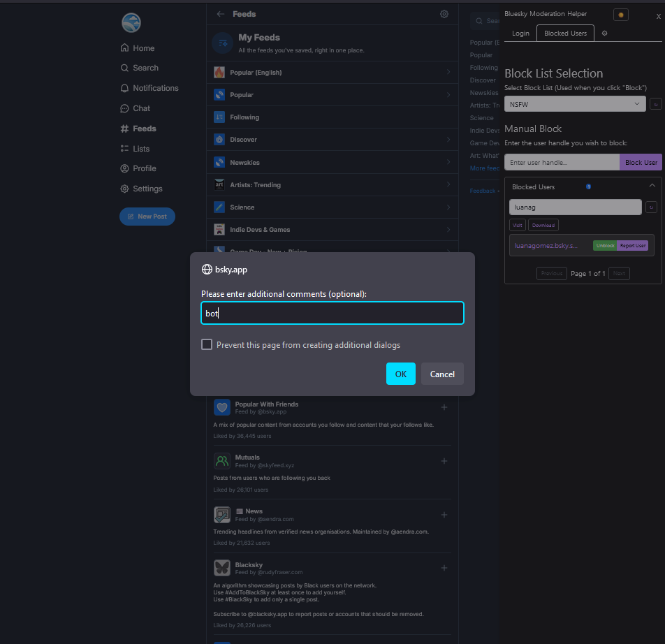This screenshot has height=644, width=665.
Task: Click the Artists: Trending art thumbnail
Action: (219, 185)
